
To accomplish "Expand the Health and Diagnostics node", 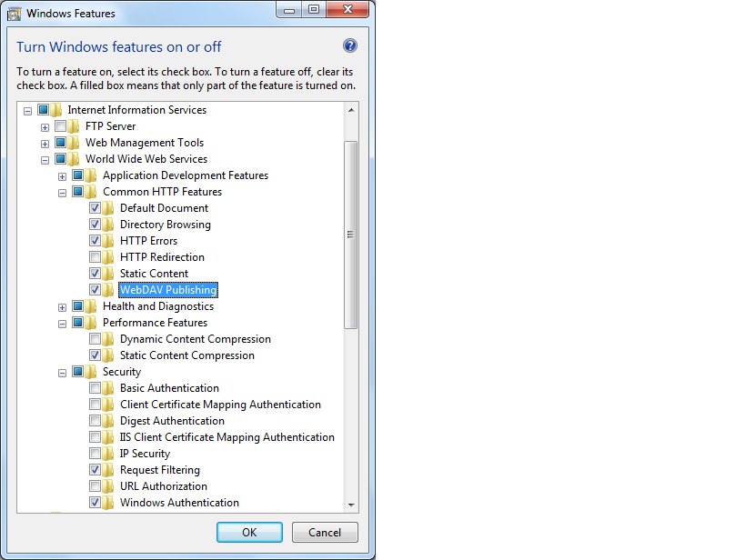I will [x=63, y=308].
